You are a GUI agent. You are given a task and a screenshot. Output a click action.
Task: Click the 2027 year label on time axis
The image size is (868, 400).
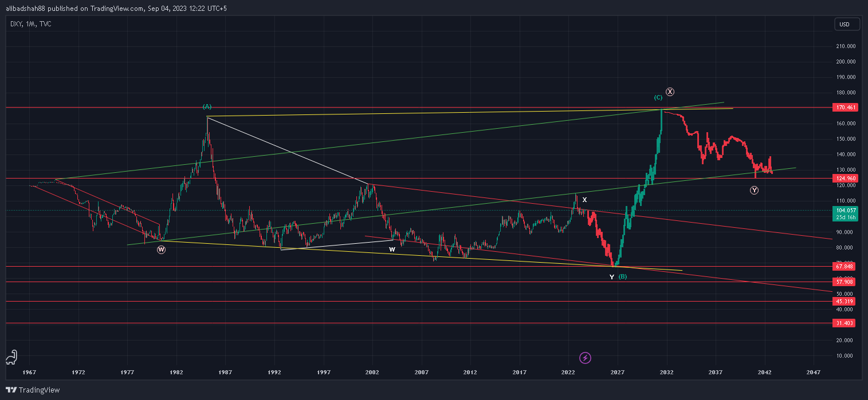point(617,371)
